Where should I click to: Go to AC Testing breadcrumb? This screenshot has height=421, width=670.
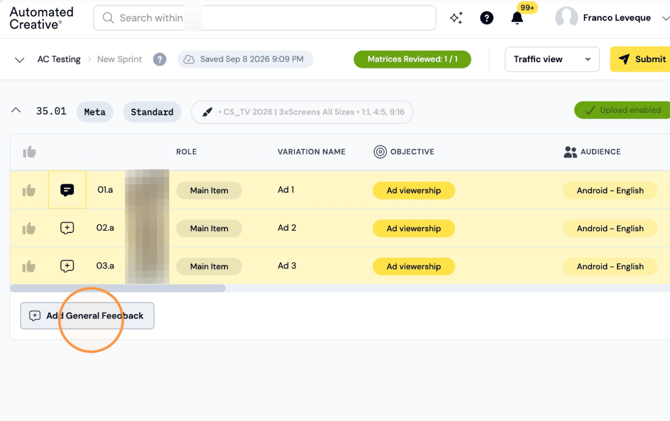(59, 59)
